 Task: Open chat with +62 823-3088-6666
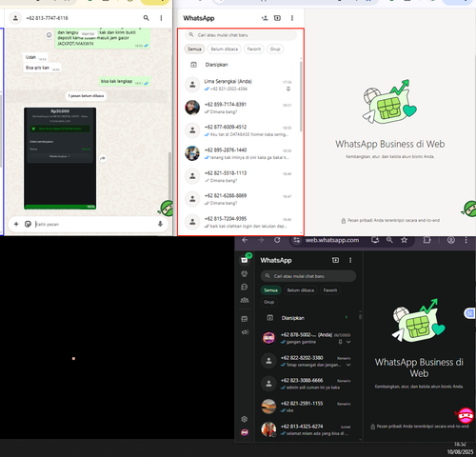click(x=307, y=384)
